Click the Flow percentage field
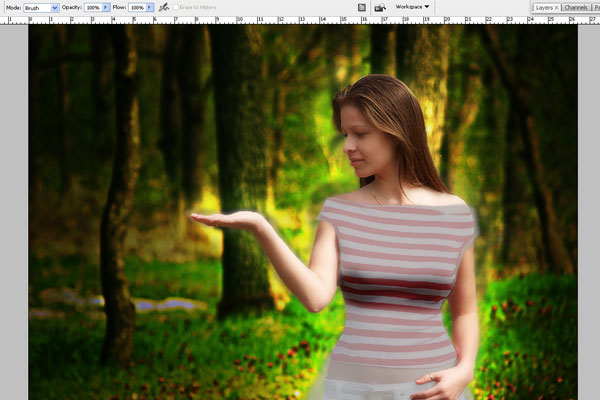The image size is (600, 400). coord(136,7)
